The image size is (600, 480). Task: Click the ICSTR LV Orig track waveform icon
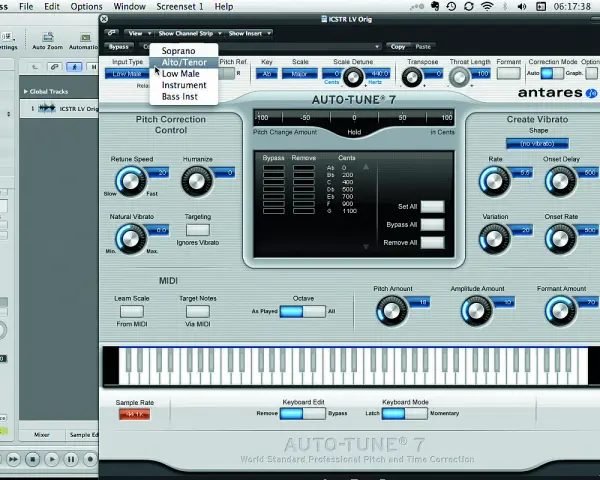[x=47, y=108]
